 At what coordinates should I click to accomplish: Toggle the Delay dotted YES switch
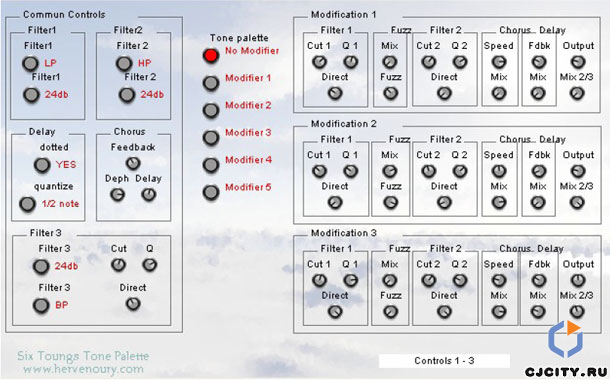[x=42, y=165]
